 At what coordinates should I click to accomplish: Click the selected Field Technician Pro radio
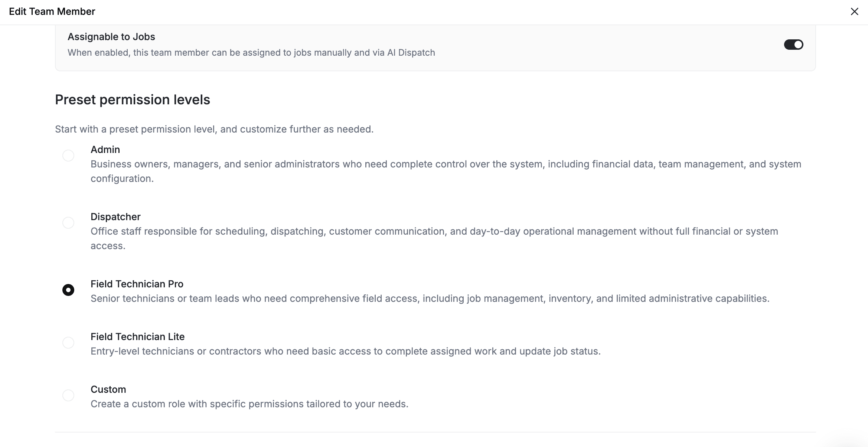68,290
